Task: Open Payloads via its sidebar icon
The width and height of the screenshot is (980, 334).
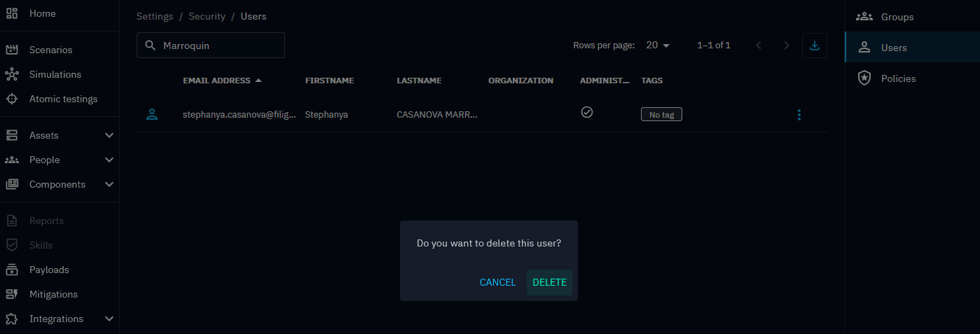Action: (x=12, y=270)
